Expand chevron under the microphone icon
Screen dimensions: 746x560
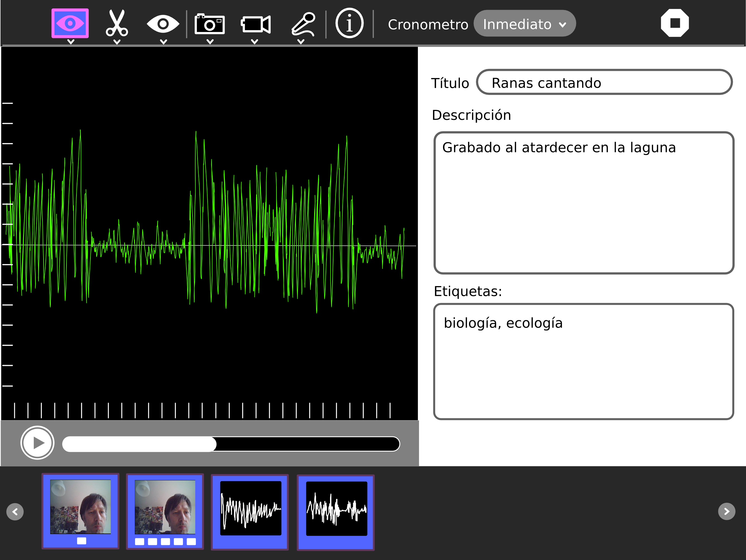pos(301,42)
